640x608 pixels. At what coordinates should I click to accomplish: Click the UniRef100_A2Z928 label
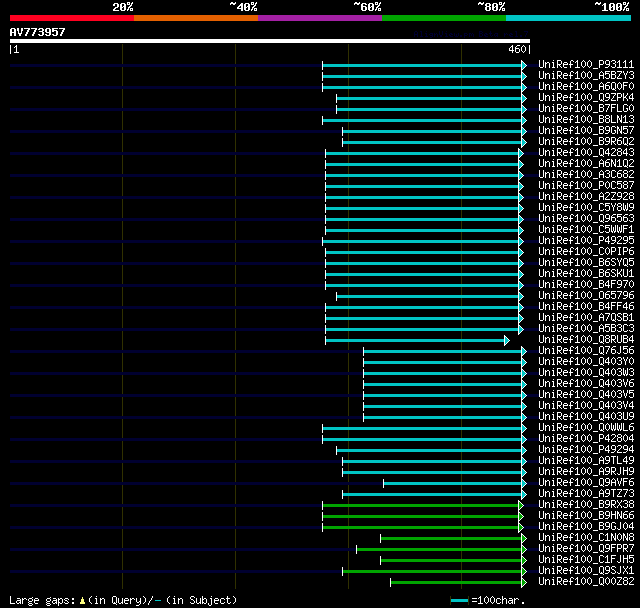pos(586,197)
